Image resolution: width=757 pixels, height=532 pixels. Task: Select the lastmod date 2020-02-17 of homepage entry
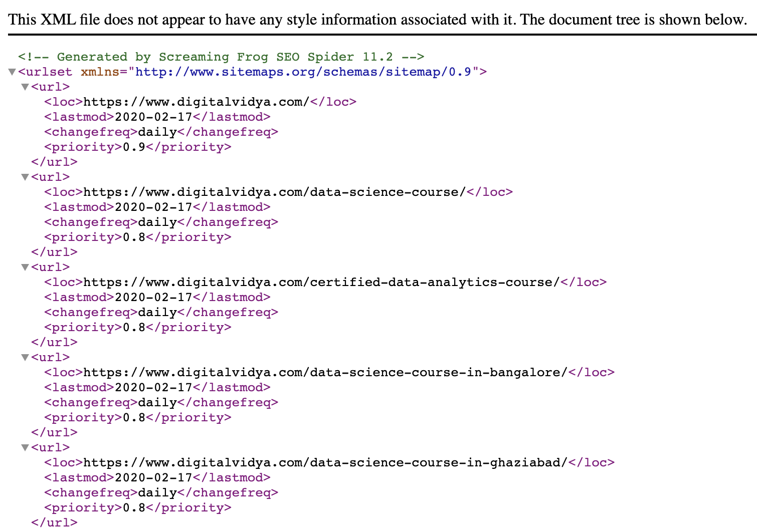point(153,117)
